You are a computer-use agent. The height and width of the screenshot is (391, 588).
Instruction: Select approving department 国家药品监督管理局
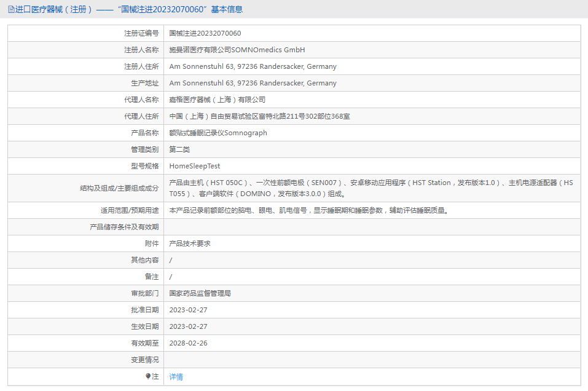200,293
